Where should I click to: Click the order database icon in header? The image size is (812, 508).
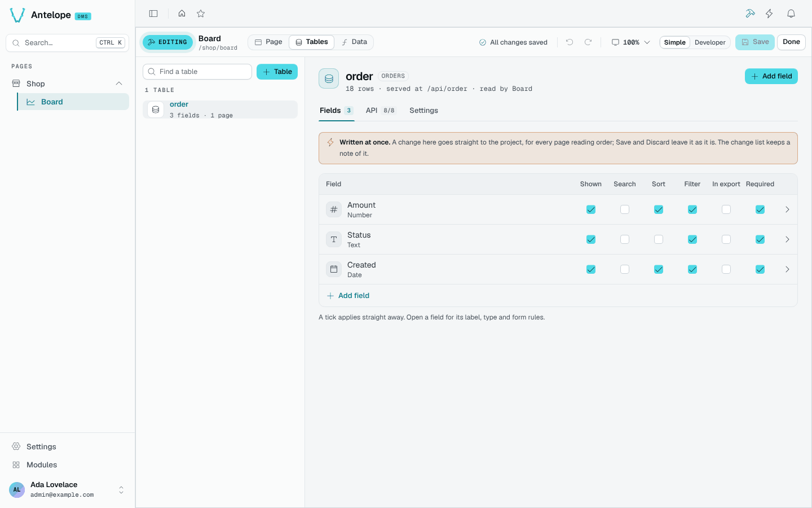pyautogui.click(x=329, y=79)
